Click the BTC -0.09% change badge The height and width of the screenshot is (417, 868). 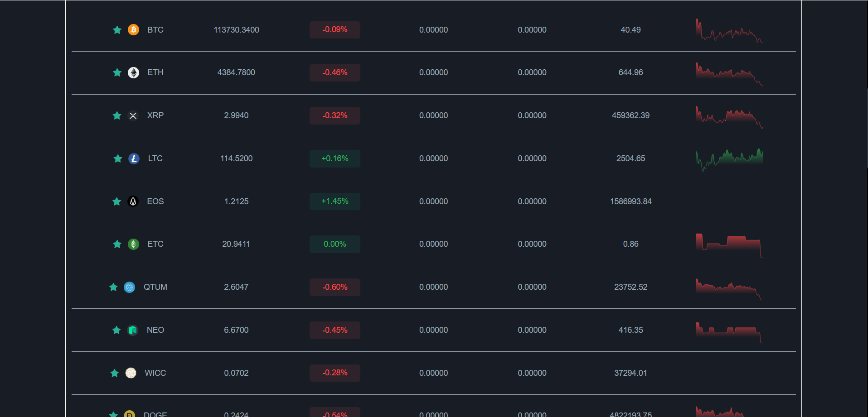click(335, 30)
